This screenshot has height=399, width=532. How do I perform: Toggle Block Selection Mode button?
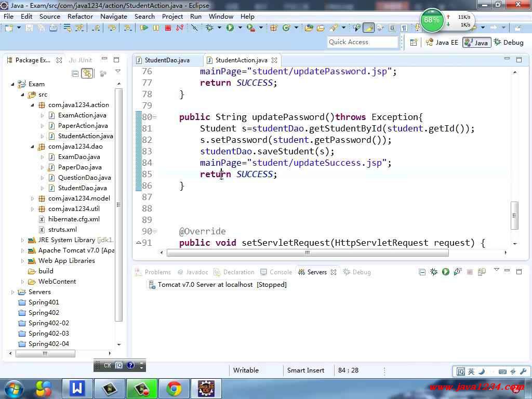[392, 28]
